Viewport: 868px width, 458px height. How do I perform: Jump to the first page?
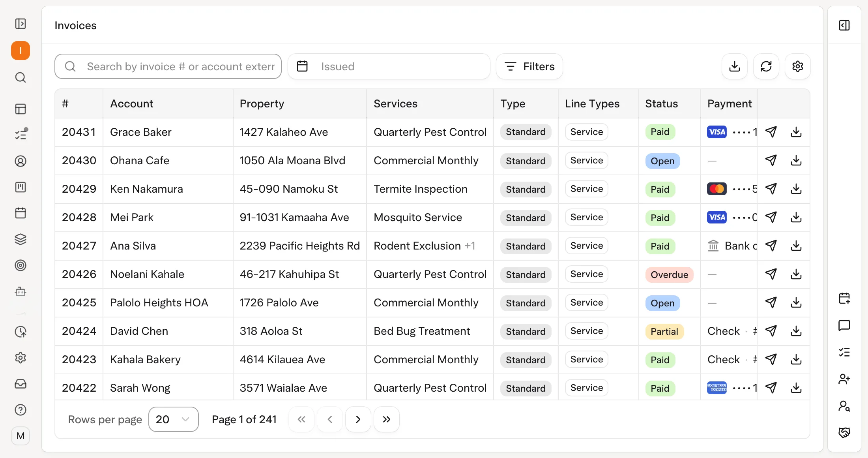pyautogui.click(x=301, y=419)
